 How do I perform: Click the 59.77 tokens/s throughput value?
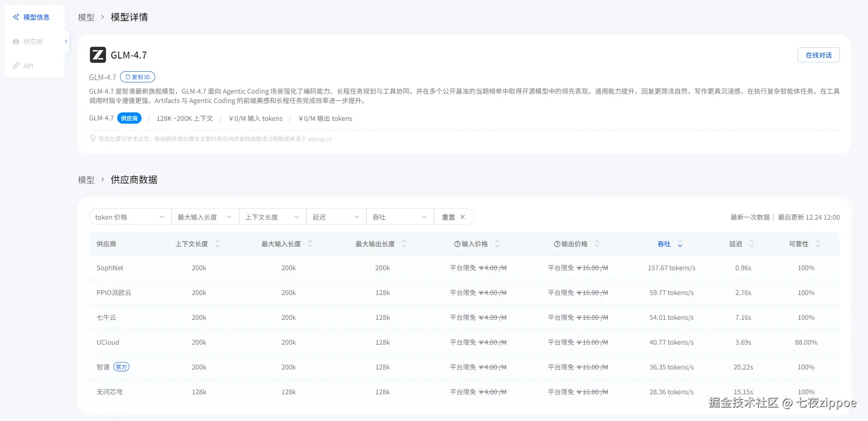[672, 293]
